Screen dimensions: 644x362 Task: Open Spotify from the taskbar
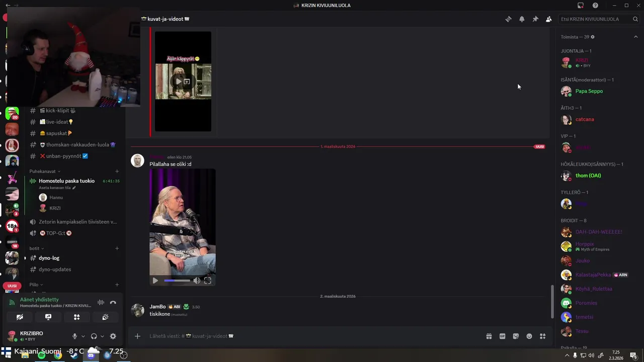pos(41,355)
